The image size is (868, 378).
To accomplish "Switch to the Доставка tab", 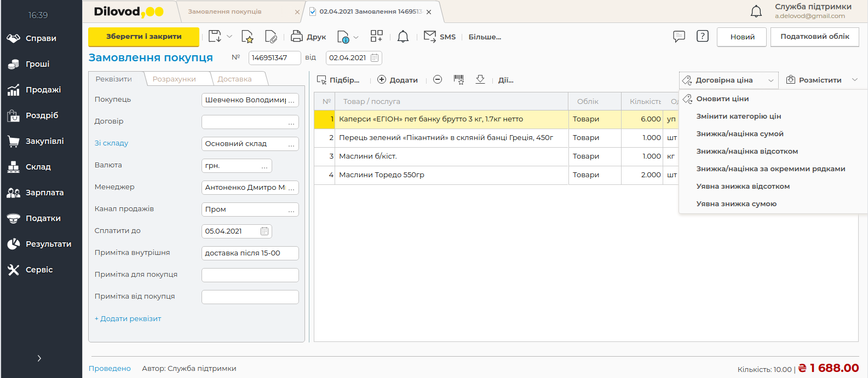I will point(235,79).
